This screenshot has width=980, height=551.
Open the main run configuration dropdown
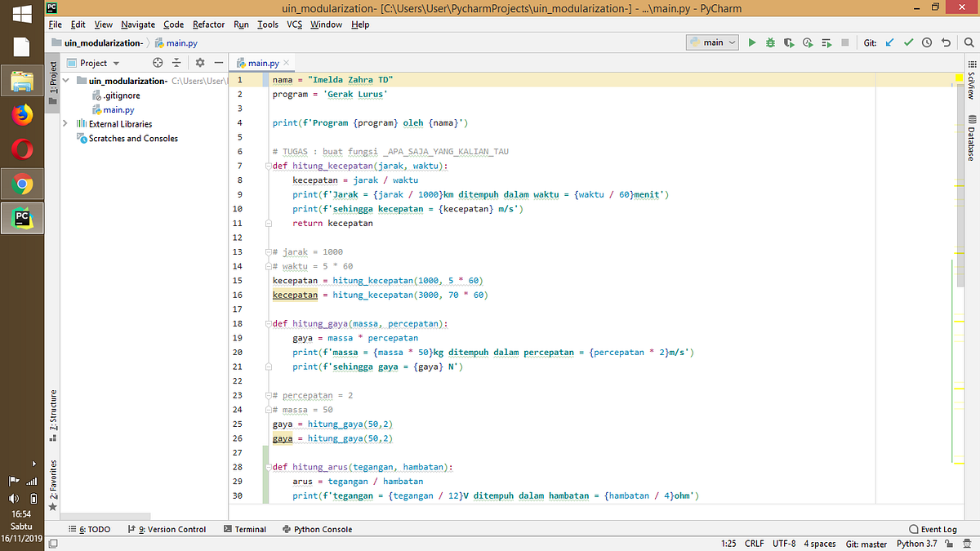click(x=711, y=42)
